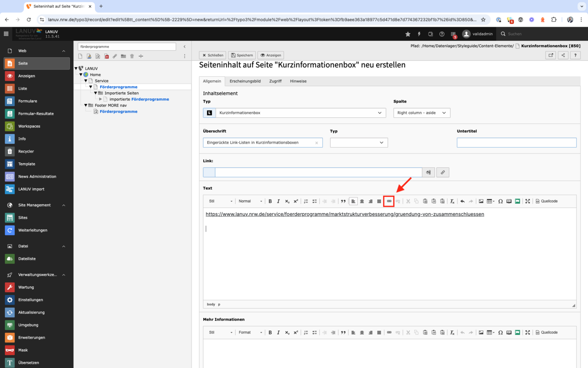Clear the Überschrift field with the x
This screenshot has height=368, width=588.
[x=317, y=143]
